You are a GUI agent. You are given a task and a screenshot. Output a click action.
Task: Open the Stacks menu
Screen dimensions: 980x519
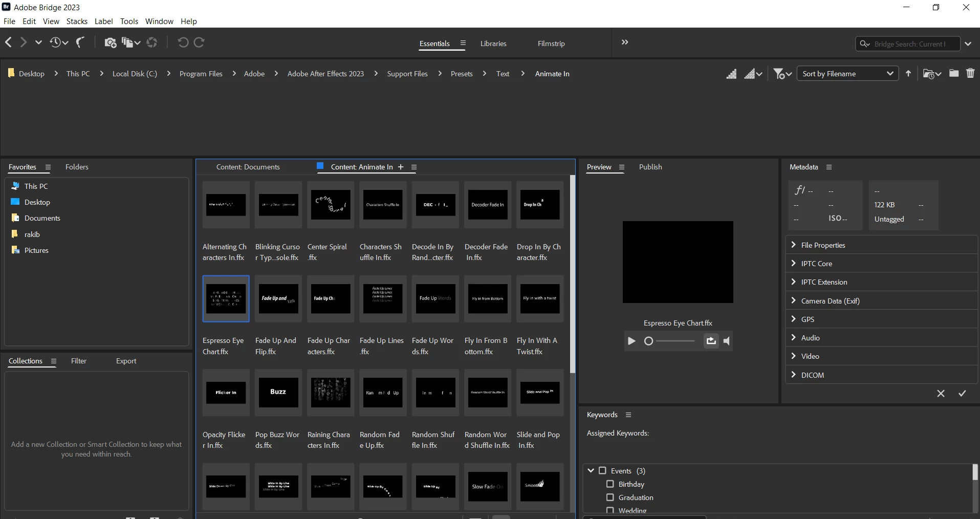pos(77,21)
